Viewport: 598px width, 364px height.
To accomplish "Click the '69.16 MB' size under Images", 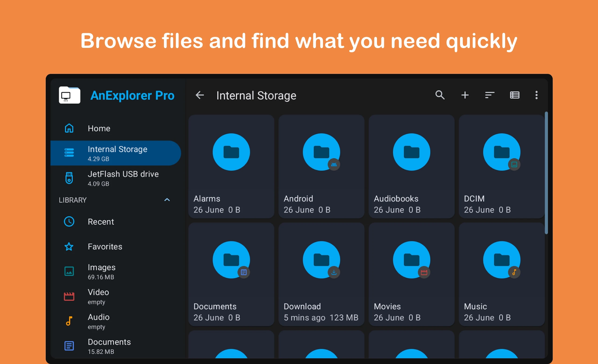I will point(101,277).
